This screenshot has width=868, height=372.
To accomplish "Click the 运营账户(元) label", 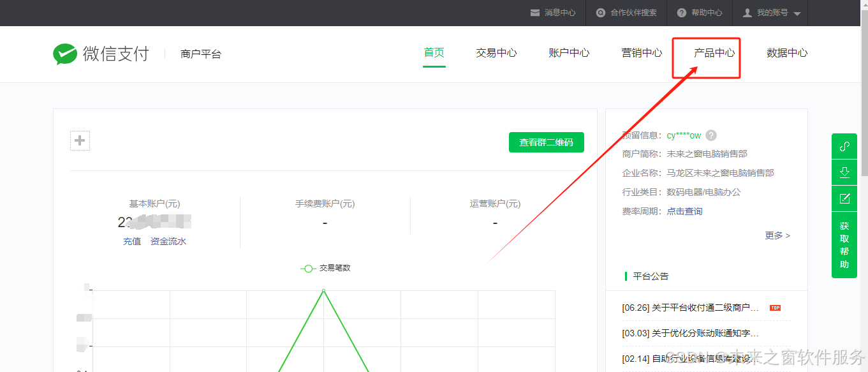I will coord(495,204).
